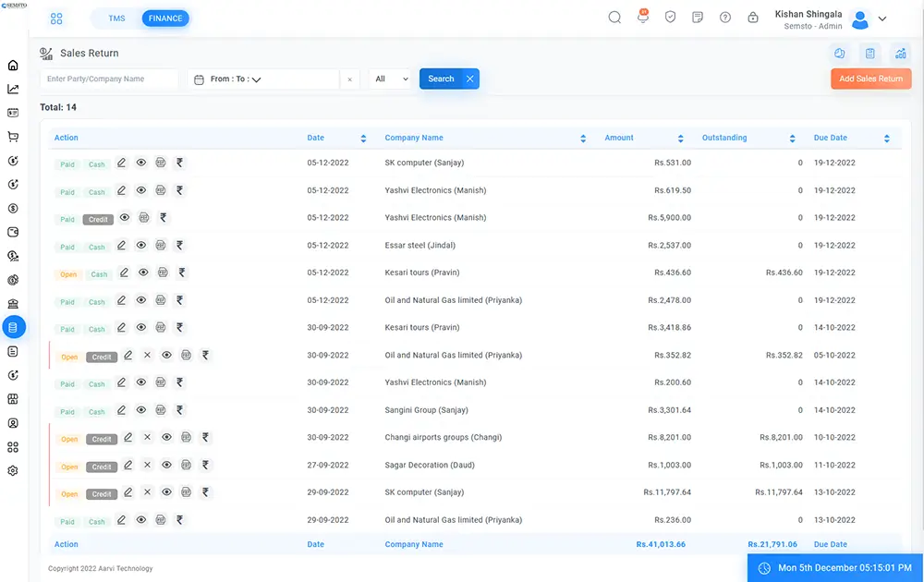
Task: Click the pie chart icon near the page top right
Action: (x=840, y=54)
